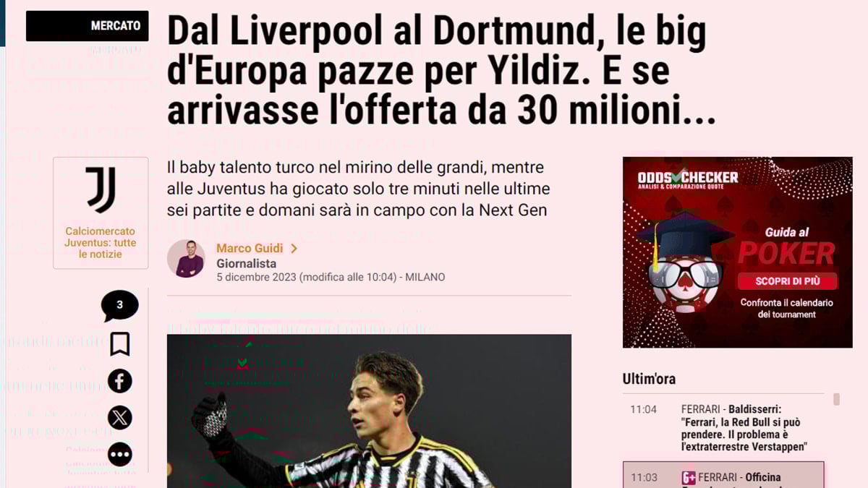The image size is (868, 488).
Task: Click the Ultim'ora list scrollbar thumb
Action: pos(836,399)
